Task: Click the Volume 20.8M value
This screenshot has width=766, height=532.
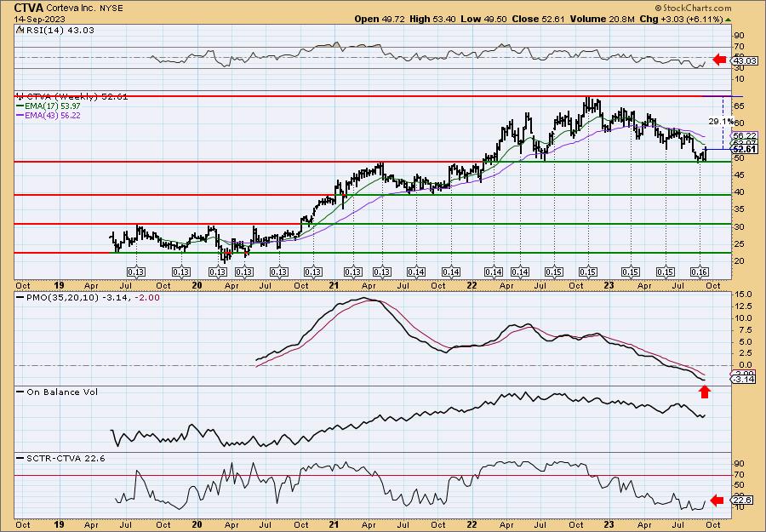Action: (x=603, y=19)
